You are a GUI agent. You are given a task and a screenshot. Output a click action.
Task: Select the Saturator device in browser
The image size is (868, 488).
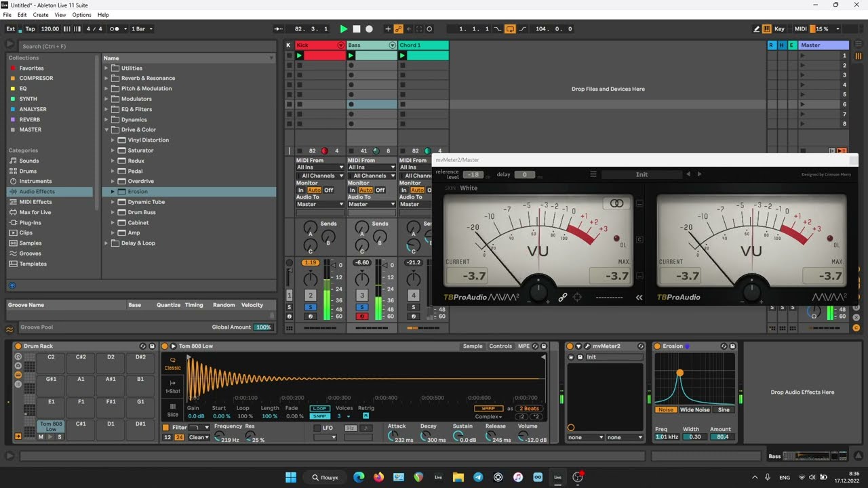140,150
